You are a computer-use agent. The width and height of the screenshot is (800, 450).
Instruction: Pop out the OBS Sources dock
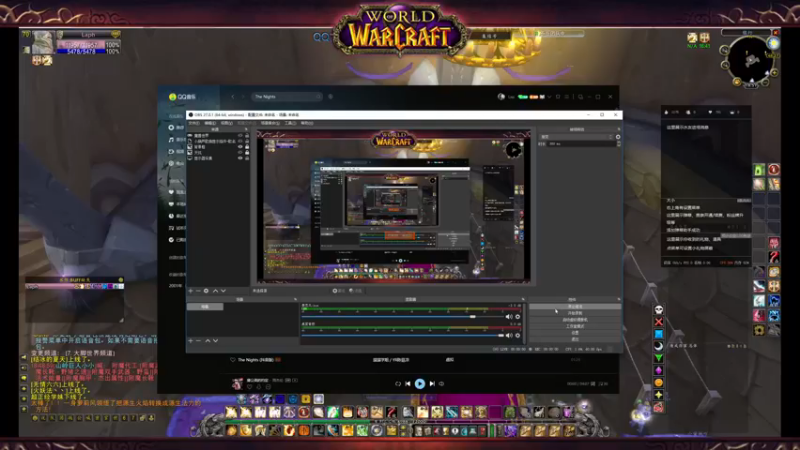click(246, 129)
